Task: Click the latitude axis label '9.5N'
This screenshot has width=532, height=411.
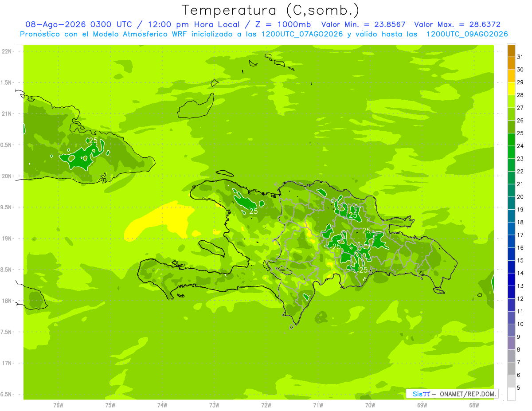Action: pyautogui.click(x=7, y=207)
